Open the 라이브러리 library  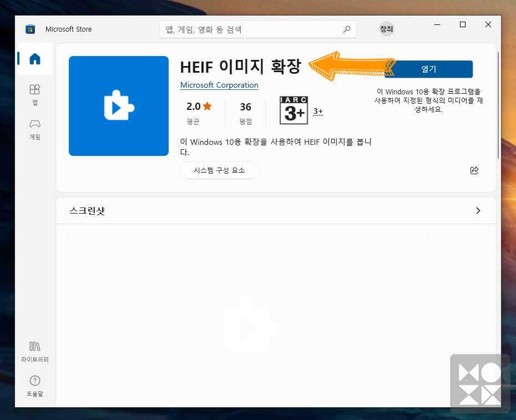tap(35, 352)
